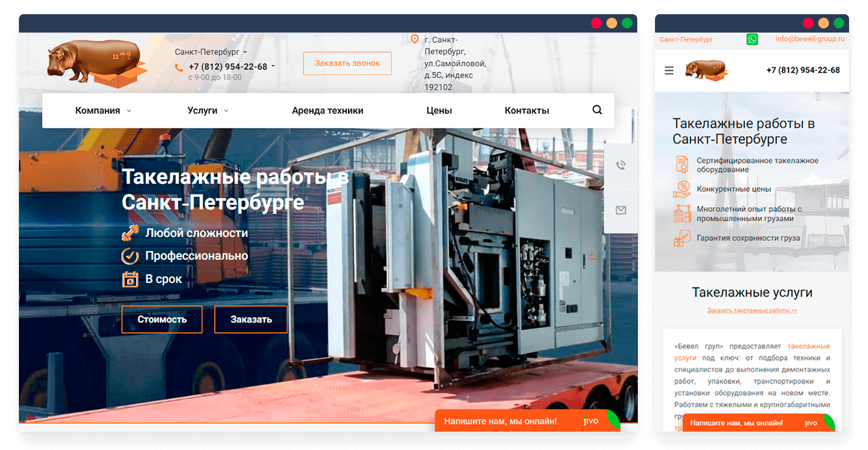Open the WhatsApp icon in mobile header
Image resolution: width=868 pixels, height=450 pixels.
coord(752,39)
